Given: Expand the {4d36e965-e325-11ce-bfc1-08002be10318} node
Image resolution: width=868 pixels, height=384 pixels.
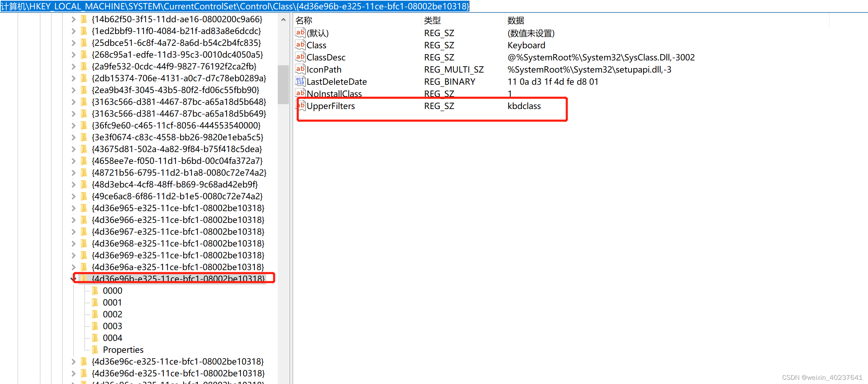Looking at the screenshot, I should point(73,208).
